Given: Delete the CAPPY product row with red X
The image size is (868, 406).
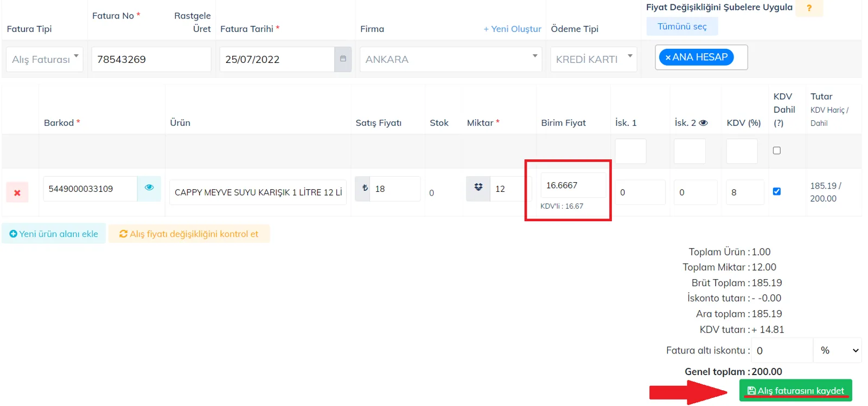Looking at the screenshot, I should tap(17, 192).
